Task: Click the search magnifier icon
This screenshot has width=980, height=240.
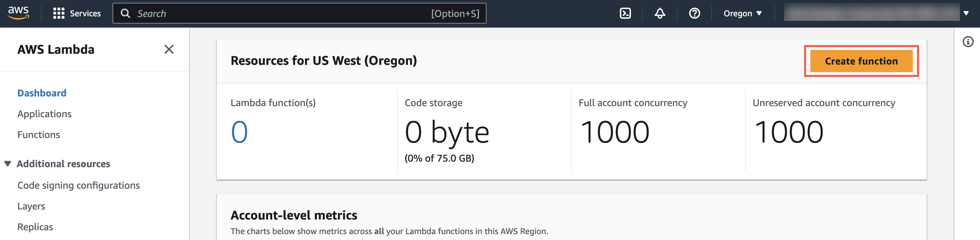Action: pos(125,14)
